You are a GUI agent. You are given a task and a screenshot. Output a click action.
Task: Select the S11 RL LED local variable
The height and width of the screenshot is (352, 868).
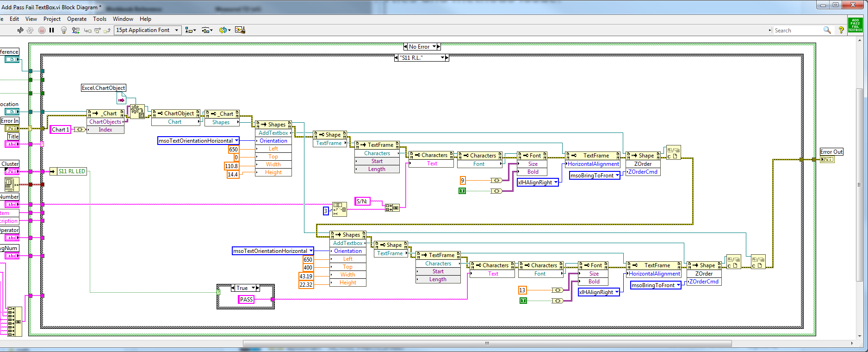(x=68, y=171)
